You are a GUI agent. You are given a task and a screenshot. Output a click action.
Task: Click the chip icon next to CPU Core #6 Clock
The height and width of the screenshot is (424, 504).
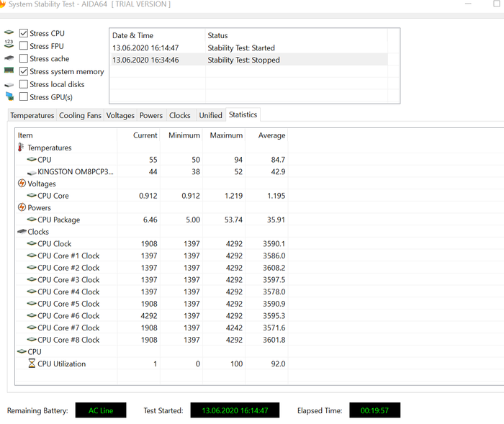[32, 315]
